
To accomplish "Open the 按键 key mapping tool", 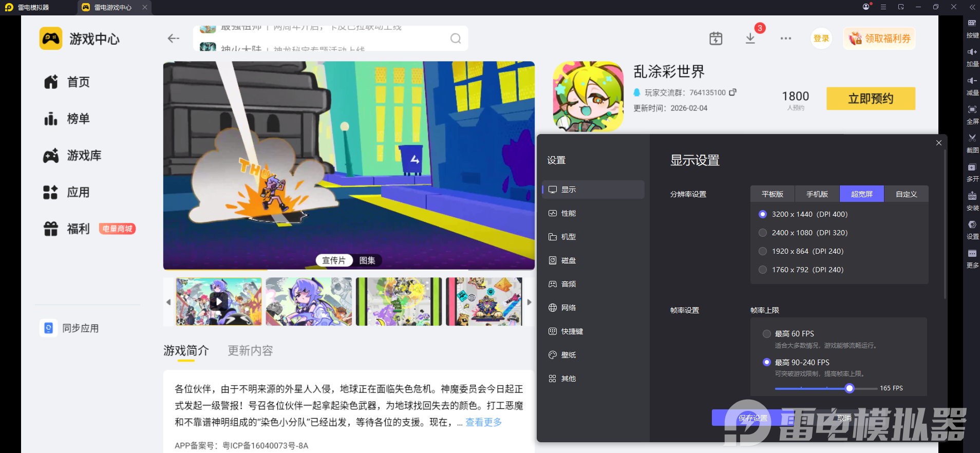I will point(972,28).
